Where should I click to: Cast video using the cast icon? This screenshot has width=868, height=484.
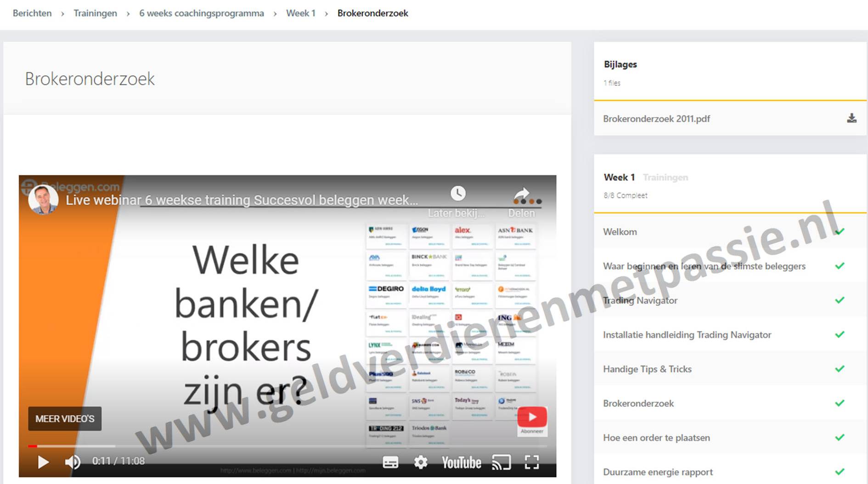(x=501, y=462)
